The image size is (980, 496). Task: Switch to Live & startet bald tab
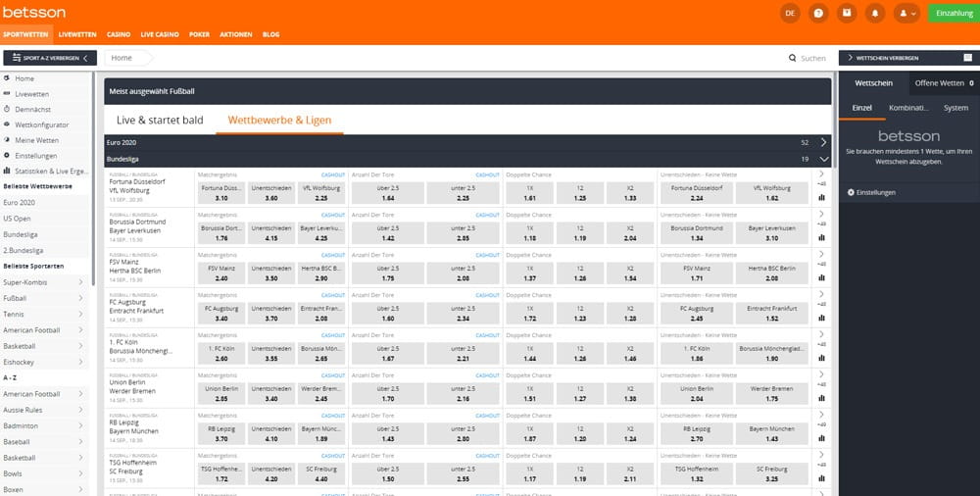click(x=160, y=121)
